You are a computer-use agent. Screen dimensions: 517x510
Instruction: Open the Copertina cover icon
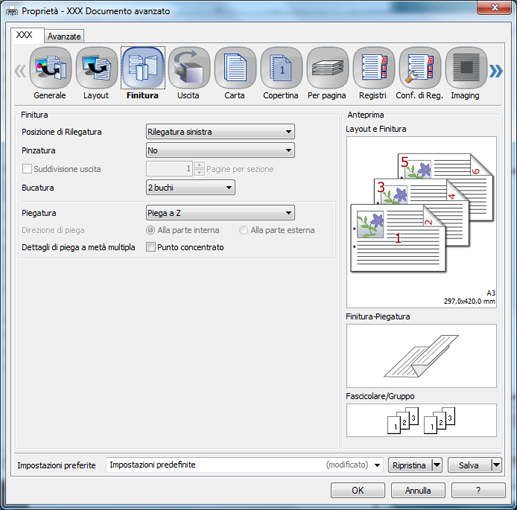coord(281,68)
